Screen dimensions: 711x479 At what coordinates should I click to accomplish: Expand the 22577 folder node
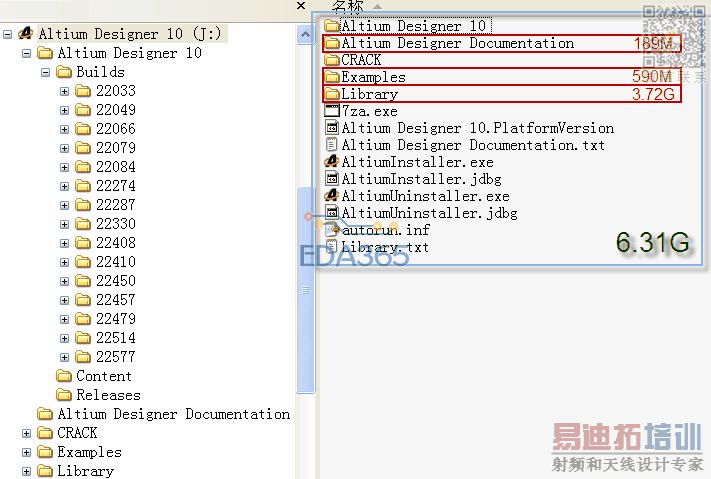64,357
